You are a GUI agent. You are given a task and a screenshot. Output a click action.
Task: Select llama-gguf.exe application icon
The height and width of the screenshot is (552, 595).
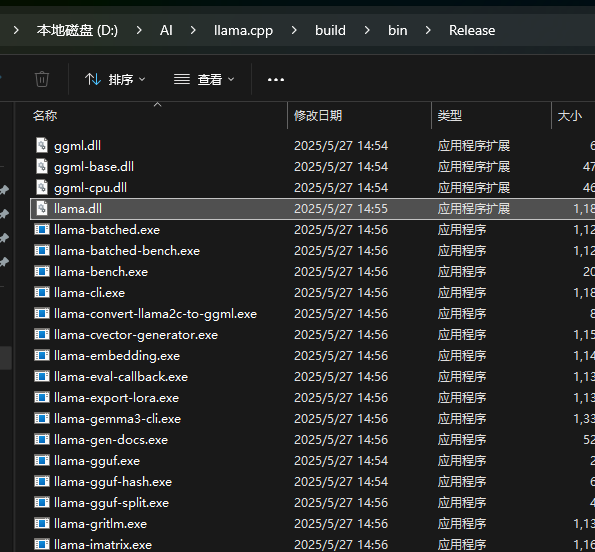42,461
